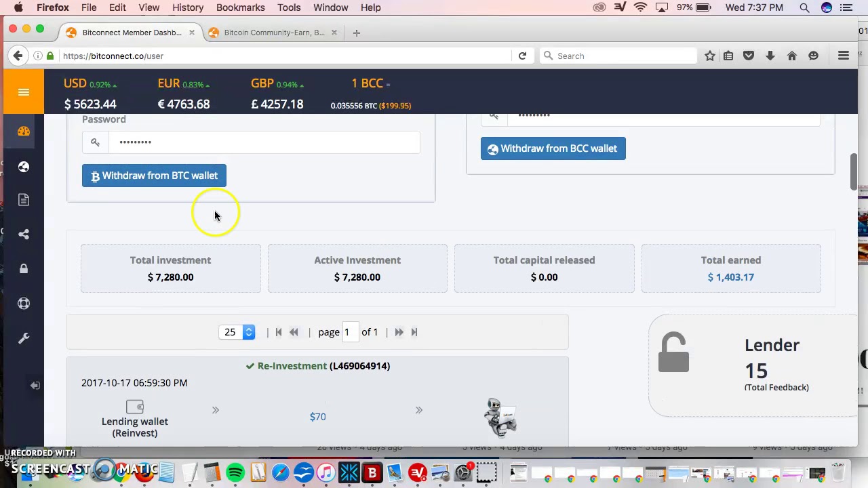The image size is (868, 488).
Task: Open the History menu
Action: click(188, 7)
